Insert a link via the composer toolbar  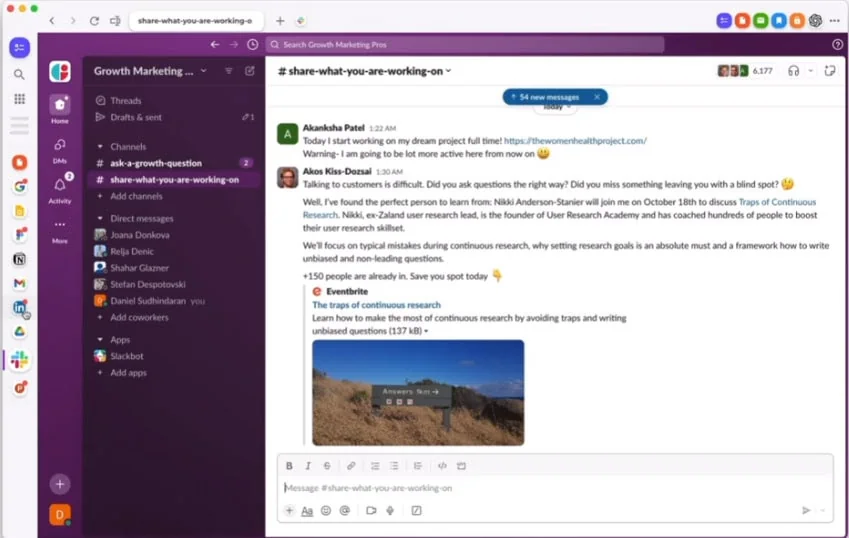[x=351, y=466]
